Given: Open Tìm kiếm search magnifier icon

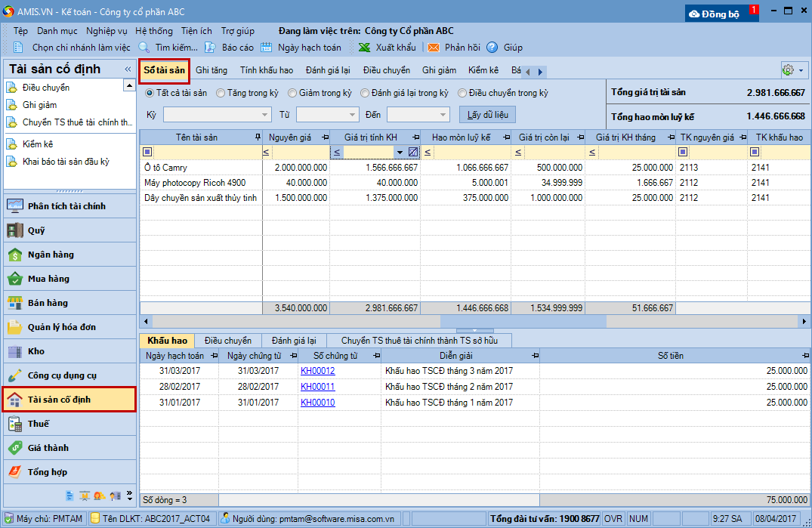Looking at the screenshot, I should pos(144,48).
